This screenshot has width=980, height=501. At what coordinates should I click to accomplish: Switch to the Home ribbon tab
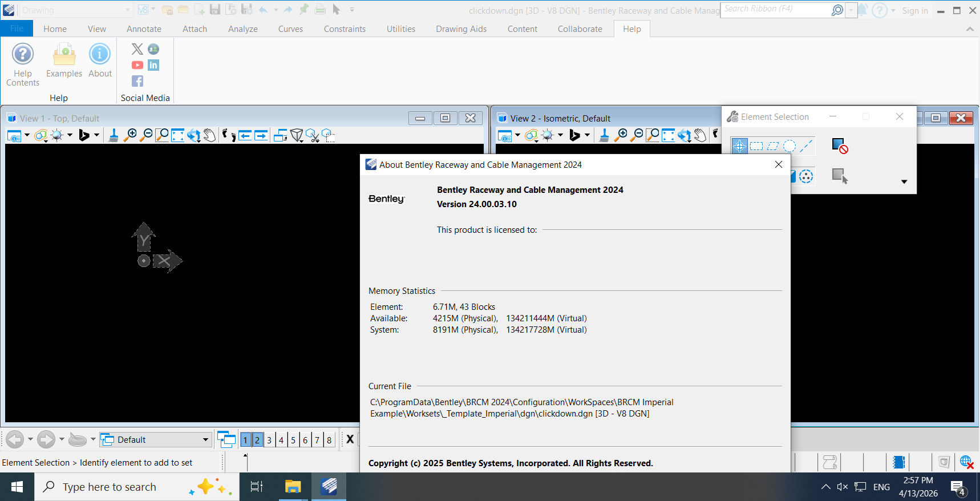tap(55, 29)
